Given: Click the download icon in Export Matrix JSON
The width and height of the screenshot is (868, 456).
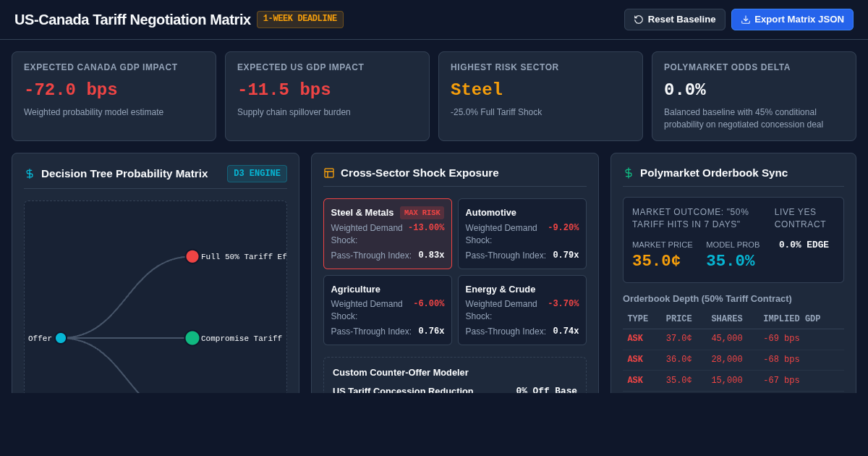Looking at the screenshot, I should point(746,20).
